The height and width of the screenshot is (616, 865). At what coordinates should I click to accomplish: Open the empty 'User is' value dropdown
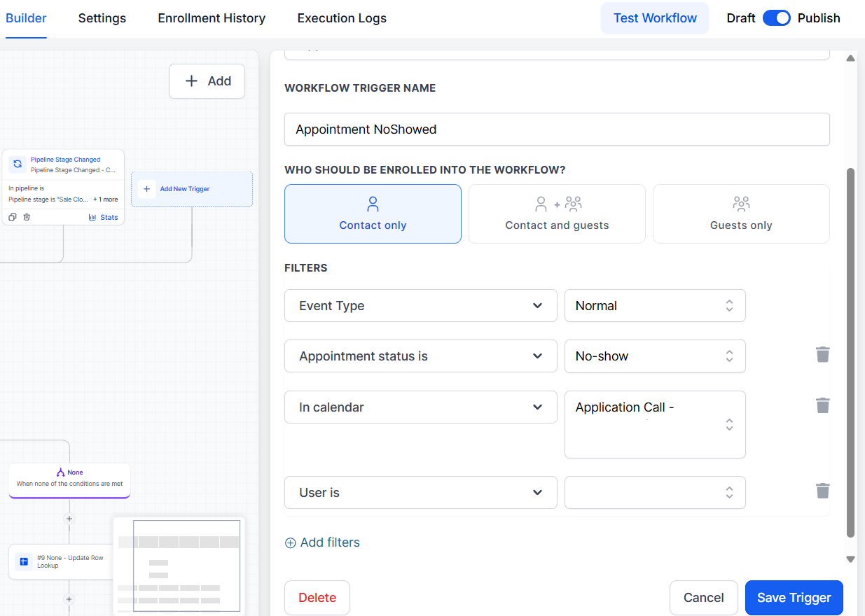click(x=654, y=493)
